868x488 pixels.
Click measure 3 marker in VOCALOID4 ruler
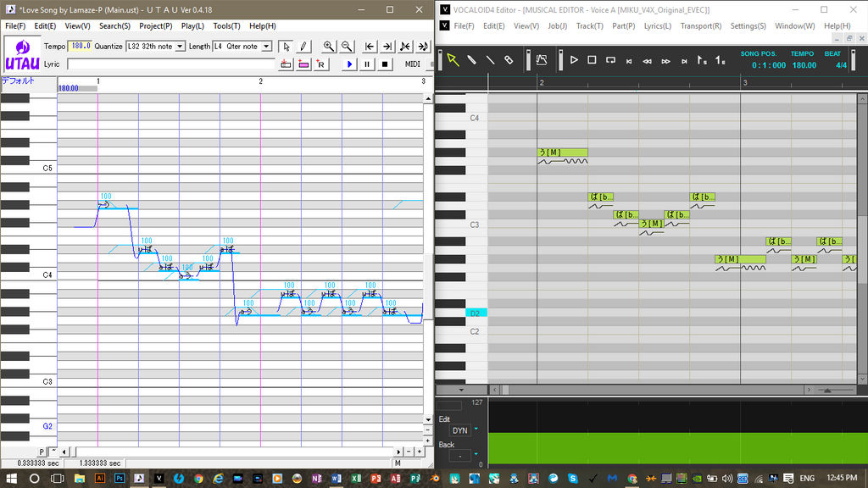(744, 82)
